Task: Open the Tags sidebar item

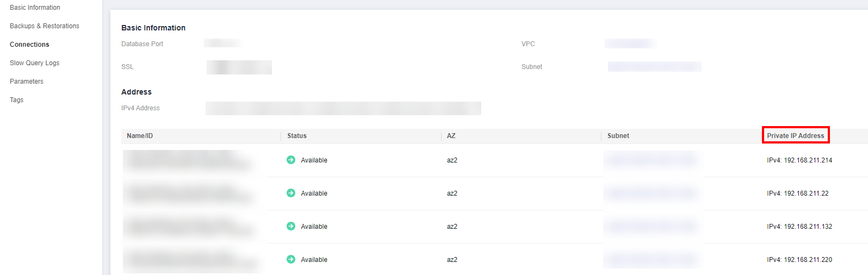Action: point(17,100)
